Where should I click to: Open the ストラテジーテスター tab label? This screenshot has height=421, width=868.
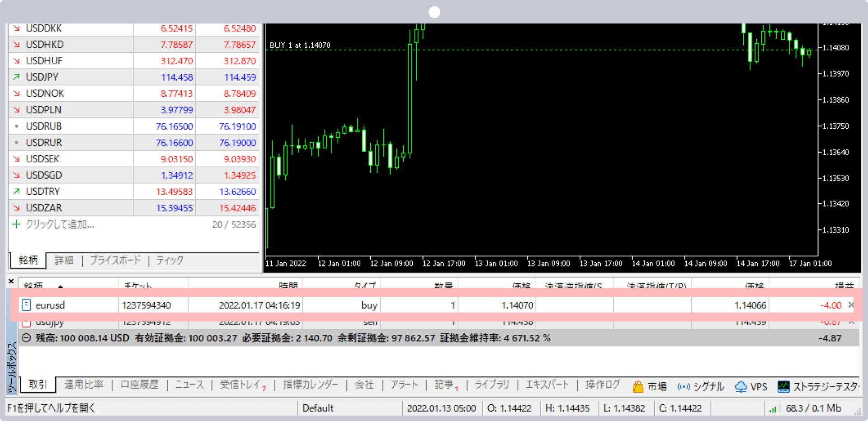826,387
